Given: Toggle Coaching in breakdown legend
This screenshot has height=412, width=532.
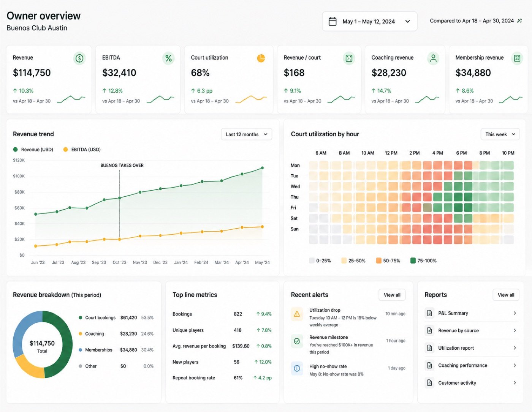Looking at the screenshot, I should (x=91, y=334).
